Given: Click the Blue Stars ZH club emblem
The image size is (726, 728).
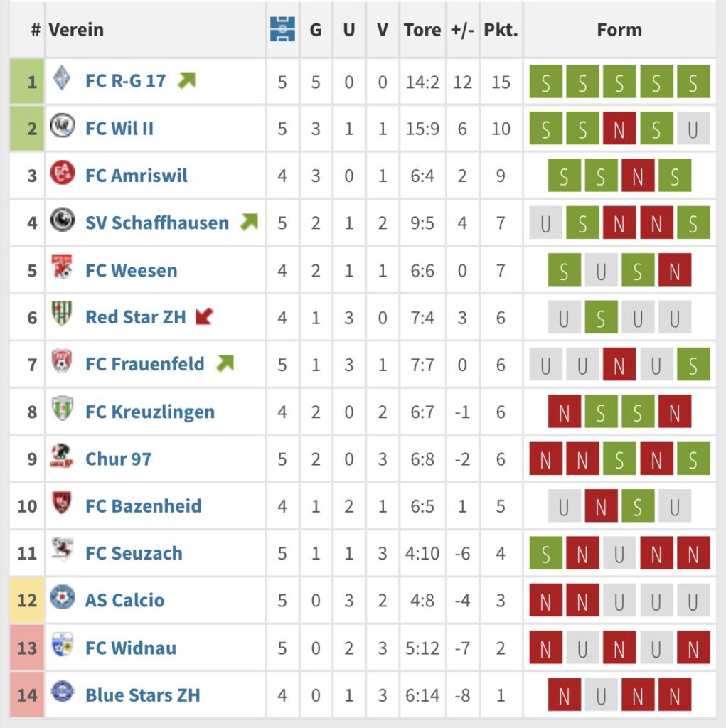Looking at the screenshot, I should [x=63, y=691].
